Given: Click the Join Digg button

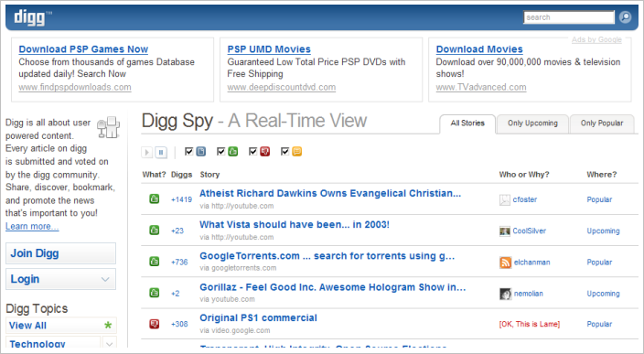Looking at the screenshot, I should (60, 253).
